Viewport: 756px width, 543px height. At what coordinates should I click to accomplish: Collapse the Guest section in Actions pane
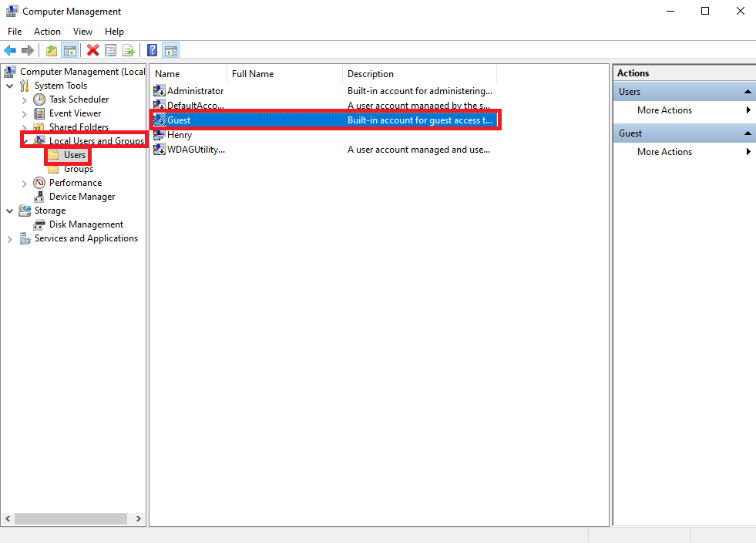point(748,133)
